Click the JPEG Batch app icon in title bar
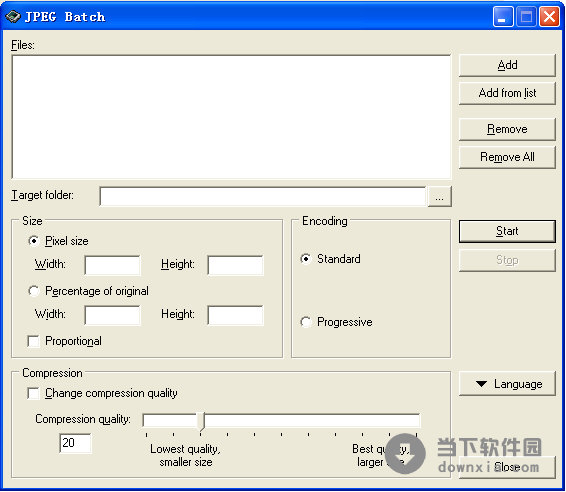Viewport: 566px width, 492px height. (x=13, y=17)
